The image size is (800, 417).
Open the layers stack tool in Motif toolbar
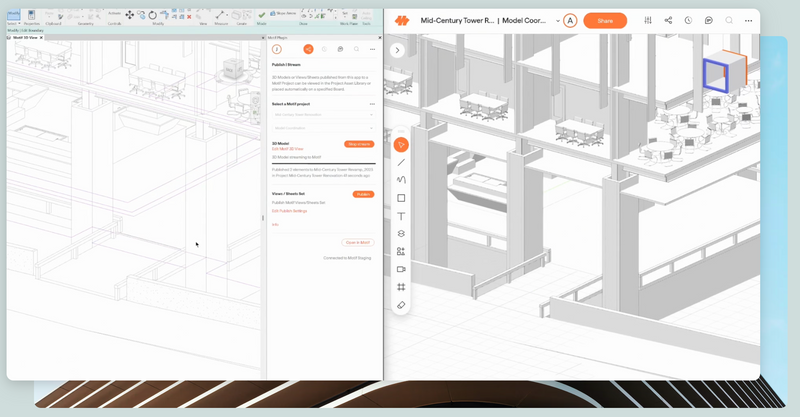coord(401,234)
